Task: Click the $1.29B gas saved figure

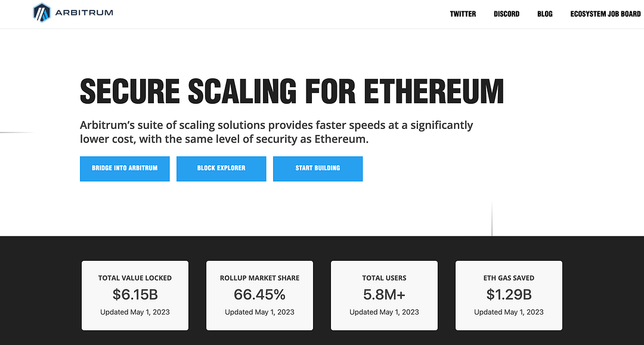Action: coord(509,294)
